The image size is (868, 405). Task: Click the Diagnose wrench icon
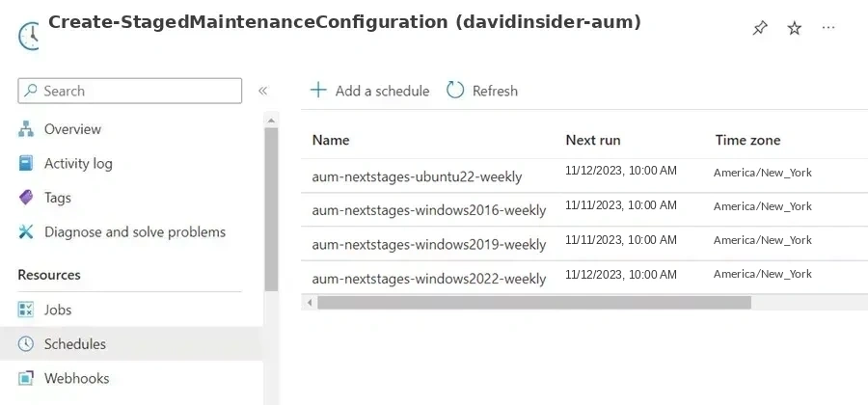pyautogui.click(x=25, y=231)
